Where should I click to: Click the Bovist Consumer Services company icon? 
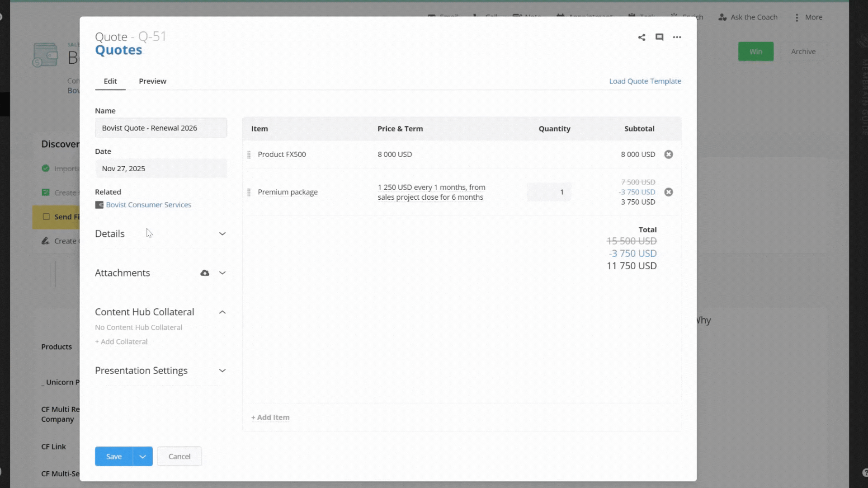pyautogui.click(x=99, y=205)
